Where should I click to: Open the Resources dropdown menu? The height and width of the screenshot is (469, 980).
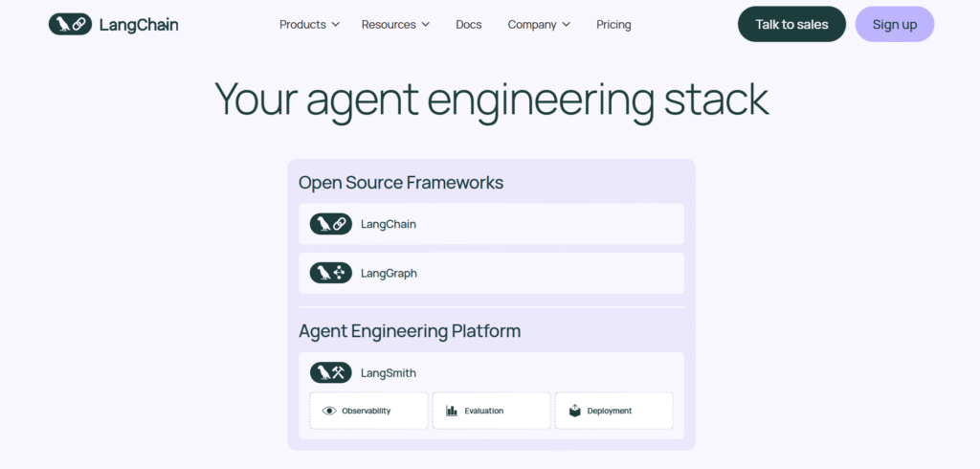(395, 25)
